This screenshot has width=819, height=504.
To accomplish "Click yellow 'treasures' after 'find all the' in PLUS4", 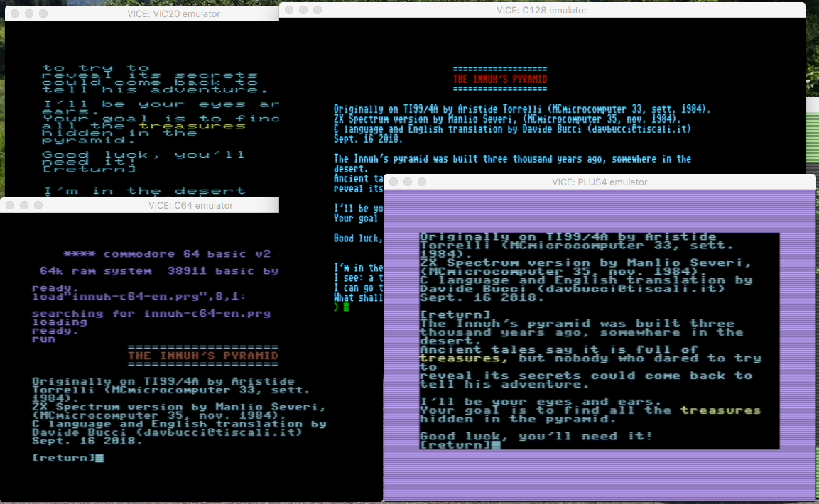I will click(x=721, y=410).
